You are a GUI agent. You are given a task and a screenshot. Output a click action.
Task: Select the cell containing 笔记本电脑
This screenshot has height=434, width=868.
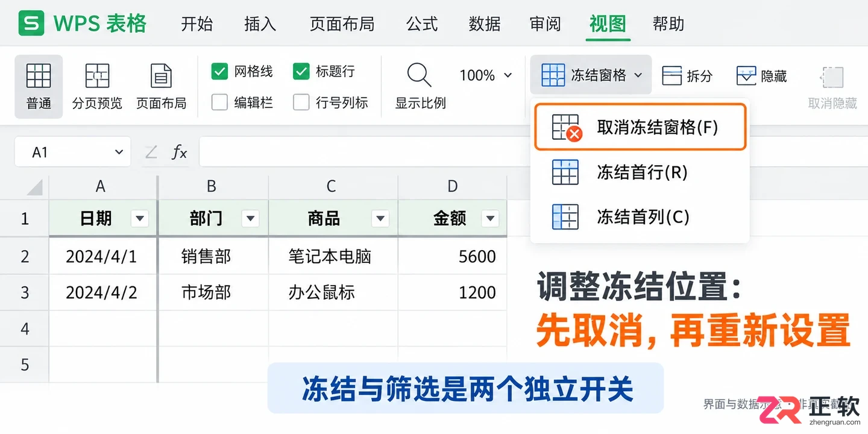click(333, 256)
